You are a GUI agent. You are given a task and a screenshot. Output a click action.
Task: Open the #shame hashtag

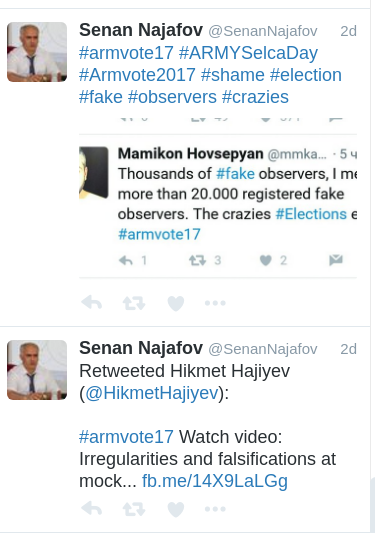pyautogui.click(x=233, y=75)
